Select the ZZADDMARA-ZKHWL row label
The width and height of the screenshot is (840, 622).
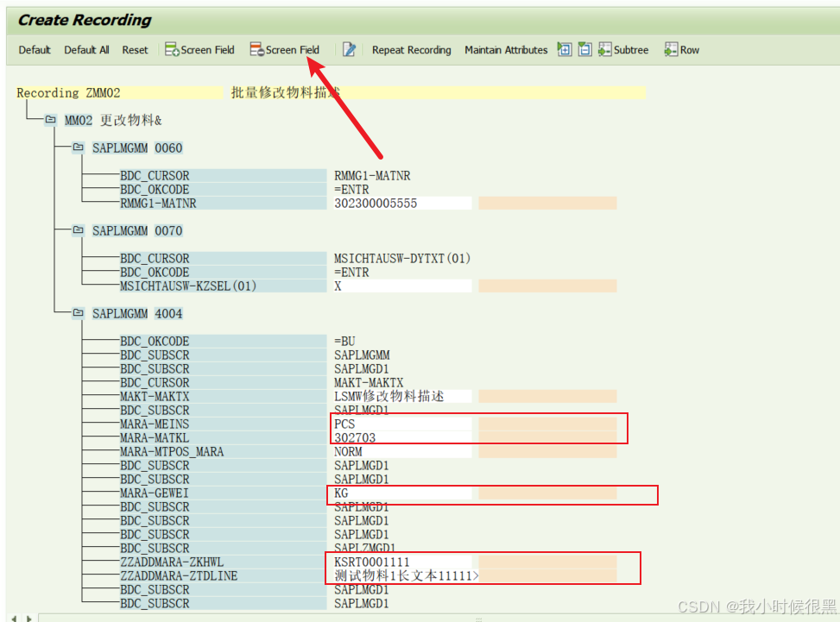(223, 562)
